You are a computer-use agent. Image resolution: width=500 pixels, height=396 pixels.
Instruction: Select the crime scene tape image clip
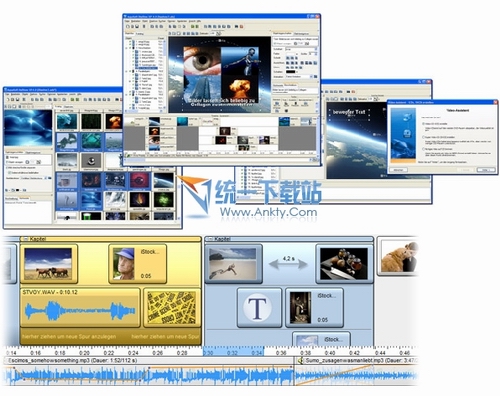(x=172, y=308)
